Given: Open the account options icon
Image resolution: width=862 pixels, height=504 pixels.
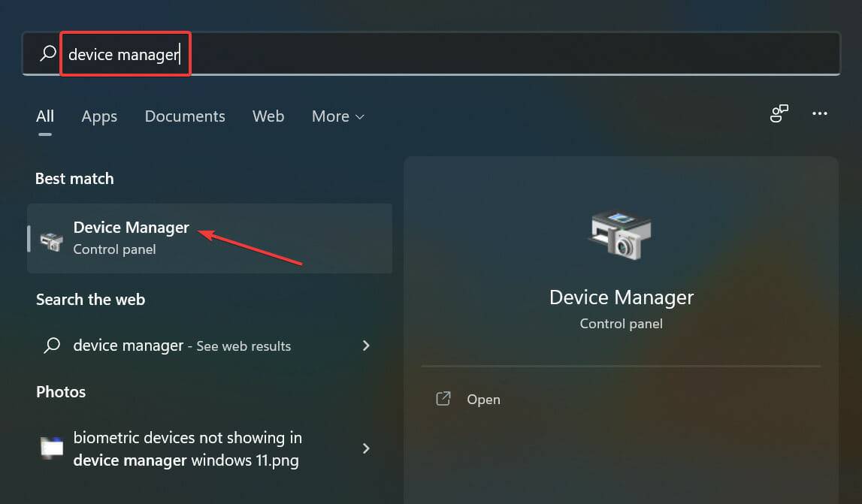Looking at the screenshot, I should (779, 114).
